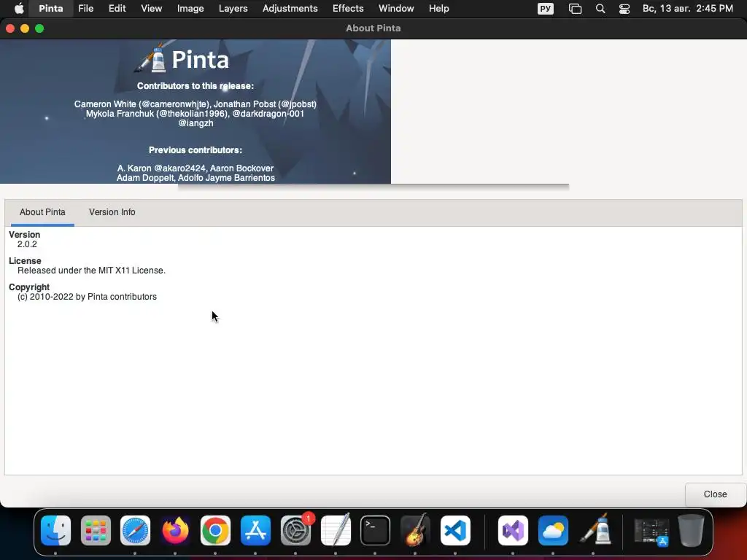Viewport: 747px width, 560px height.
Task: Open the Layers menu
Action: (233, 9)
